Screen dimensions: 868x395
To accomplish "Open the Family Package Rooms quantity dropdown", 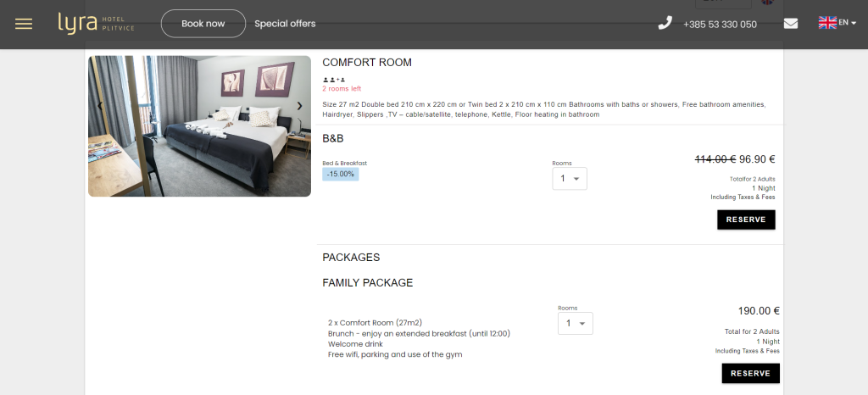I will tap(575, 324).
